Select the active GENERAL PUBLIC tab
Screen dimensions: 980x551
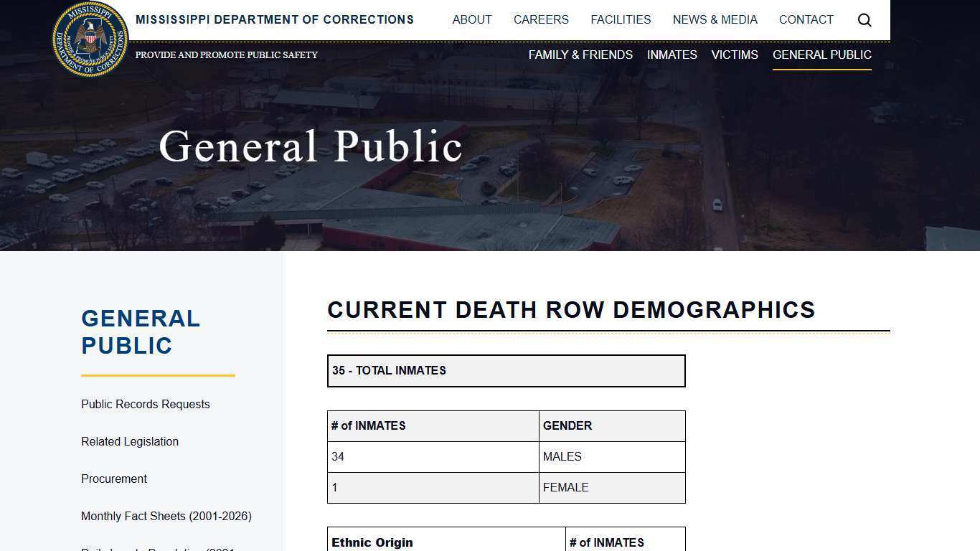[x=821, y=55]
